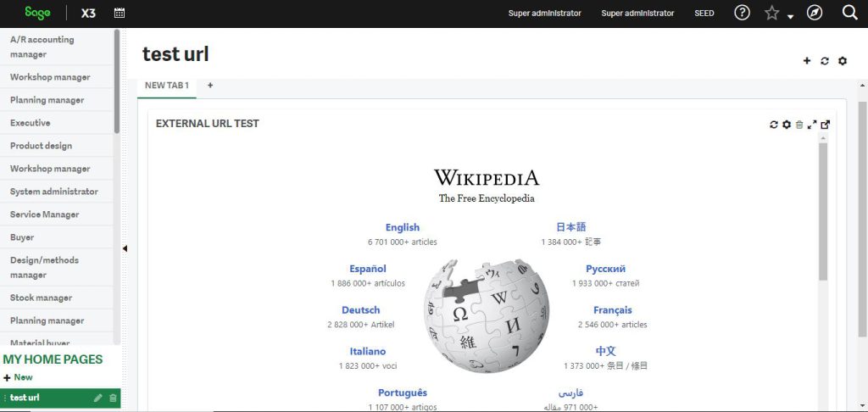868x412 pixels.
Task: Open the test url page settings gear
Action: [x=842, y=61]
